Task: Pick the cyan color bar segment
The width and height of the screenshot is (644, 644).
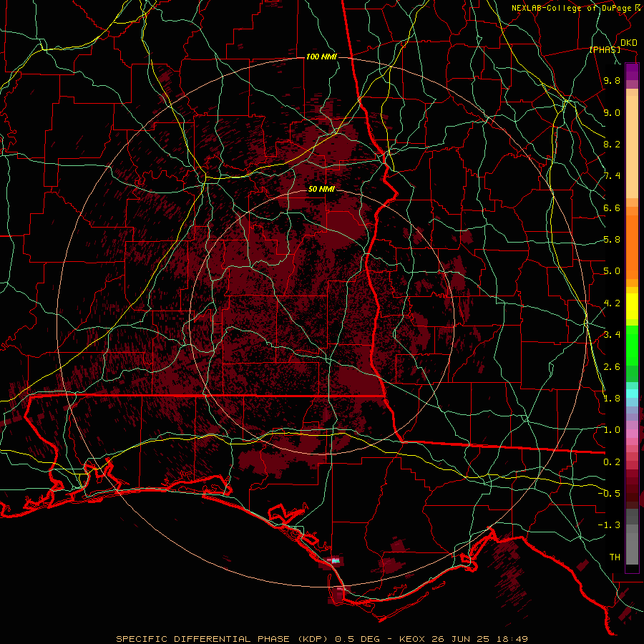Action: point(632,394)
